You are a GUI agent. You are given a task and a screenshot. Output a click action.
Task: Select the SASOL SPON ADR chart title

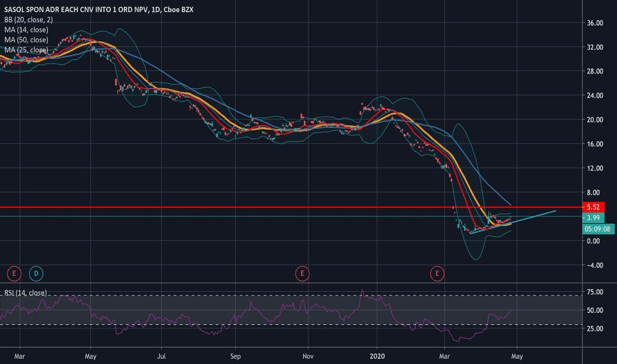point(99,9)
